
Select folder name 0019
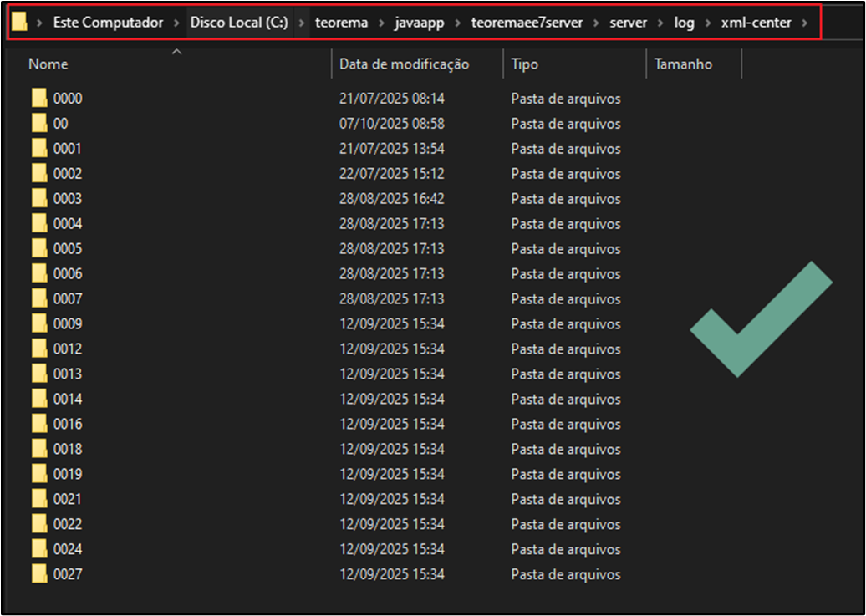68,474
